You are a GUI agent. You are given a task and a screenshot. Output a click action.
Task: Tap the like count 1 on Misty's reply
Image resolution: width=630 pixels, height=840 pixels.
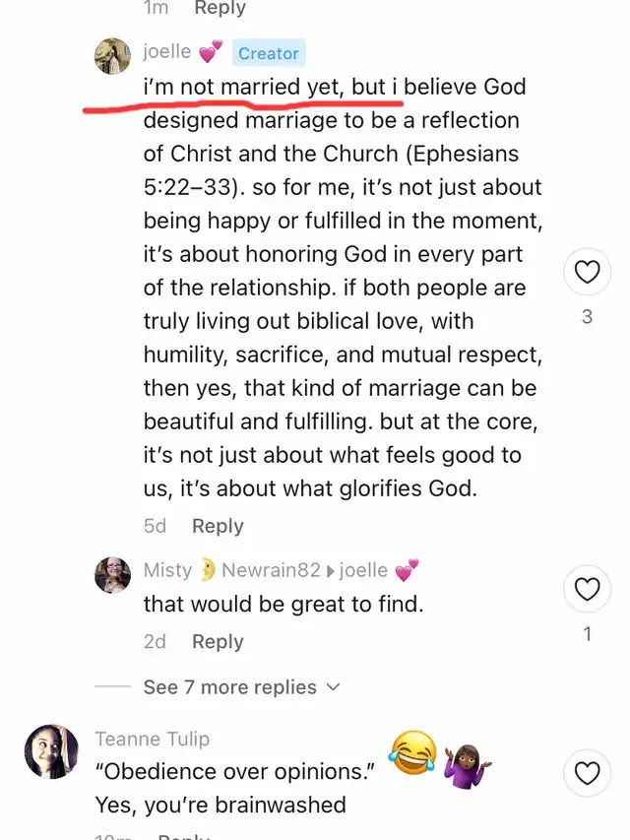(x=588, y=634)
